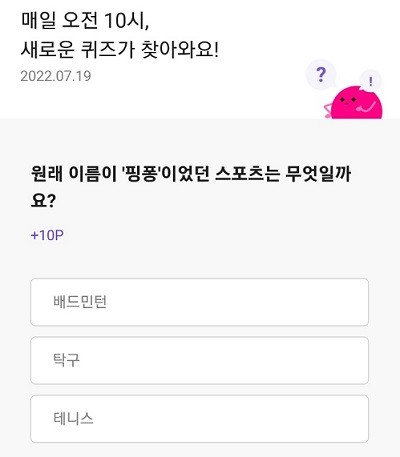Choose 탁구 as the quiz answer
The image size is (400, 457).
[199, 360]
